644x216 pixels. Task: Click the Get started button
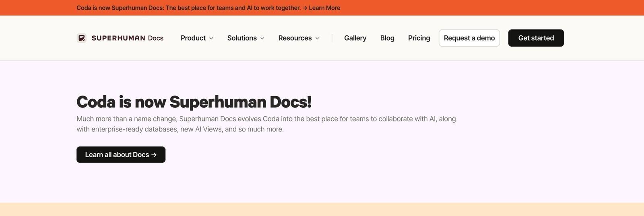coord(536,38)
